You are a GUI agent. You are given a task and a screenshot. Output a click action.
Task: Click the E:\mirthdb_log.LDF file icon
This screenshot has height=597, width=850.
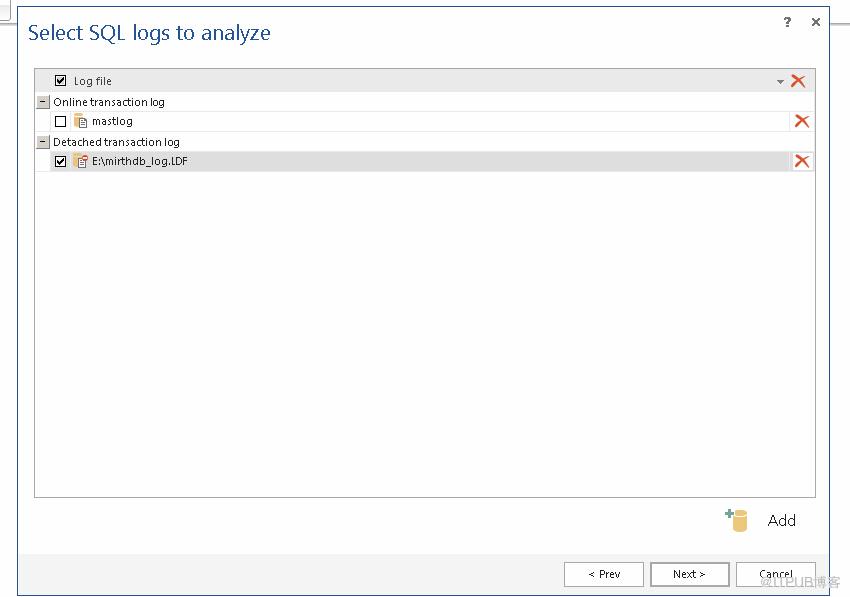(x=80, y=161)
